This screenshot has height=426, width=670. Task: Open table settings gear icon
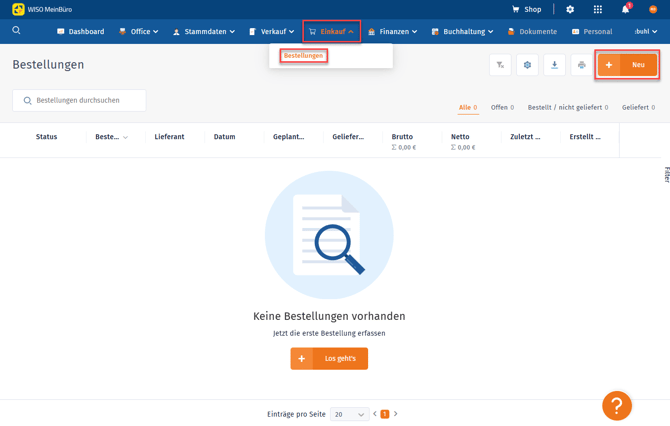(528, 65)
